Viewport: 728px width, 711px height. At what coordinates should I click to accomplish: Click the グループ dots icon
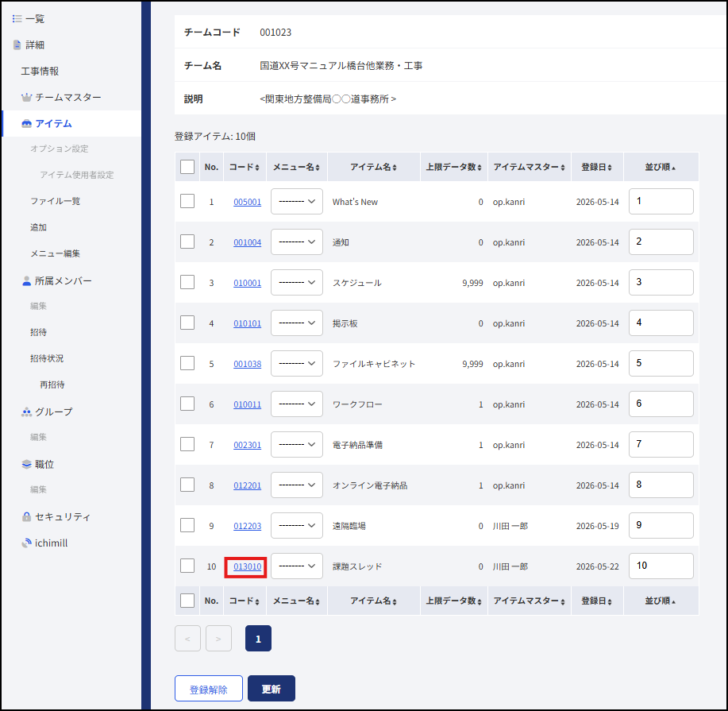26,412
